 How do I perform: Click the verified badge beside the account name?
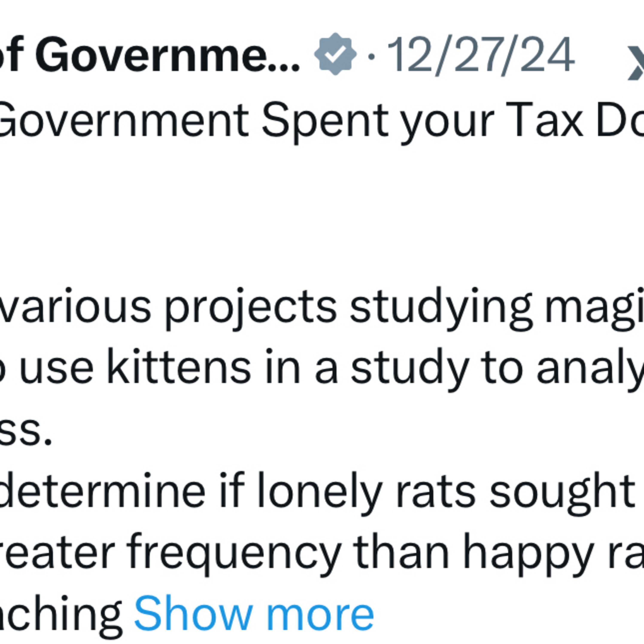tap(335, 54)
